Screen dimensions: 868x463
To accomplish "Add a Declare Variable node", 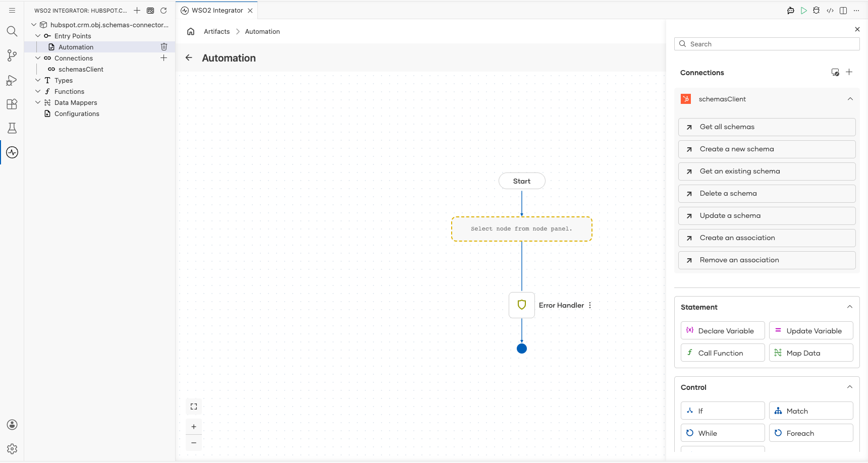I will (723, 331).
